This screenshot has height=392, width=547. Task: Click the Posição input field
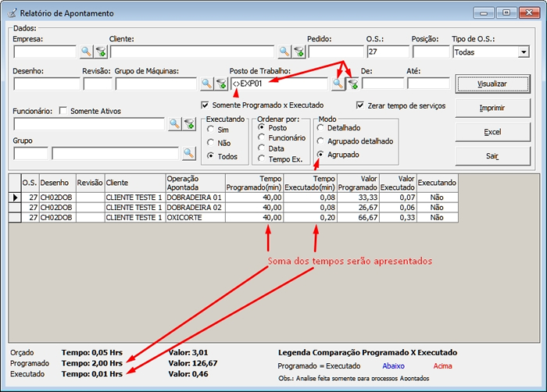[x=431, y=52]
